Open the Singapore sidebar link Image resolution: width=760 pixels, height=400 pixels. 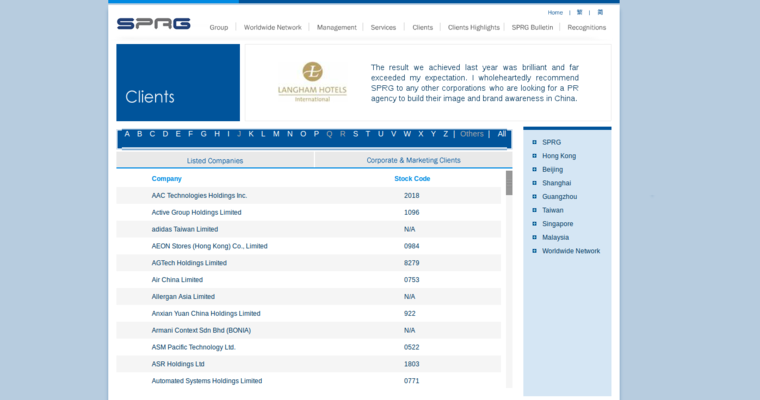click(x=557, y=224)
